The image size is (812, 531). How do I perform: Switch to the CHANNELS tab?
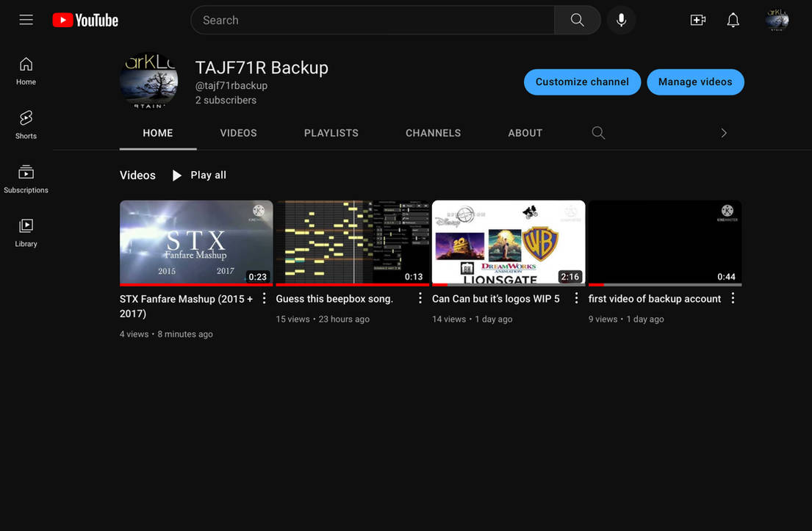point(433,133)
